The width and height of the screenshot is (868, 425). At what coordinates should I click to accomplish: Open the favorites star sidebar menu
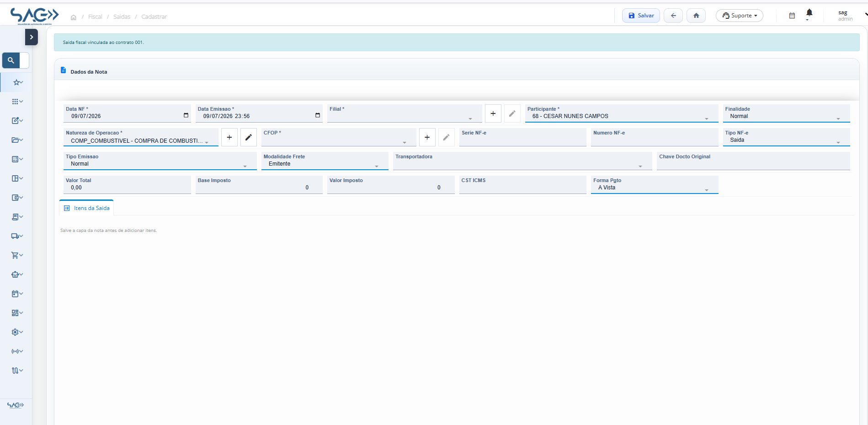click(x=17, y=82)
